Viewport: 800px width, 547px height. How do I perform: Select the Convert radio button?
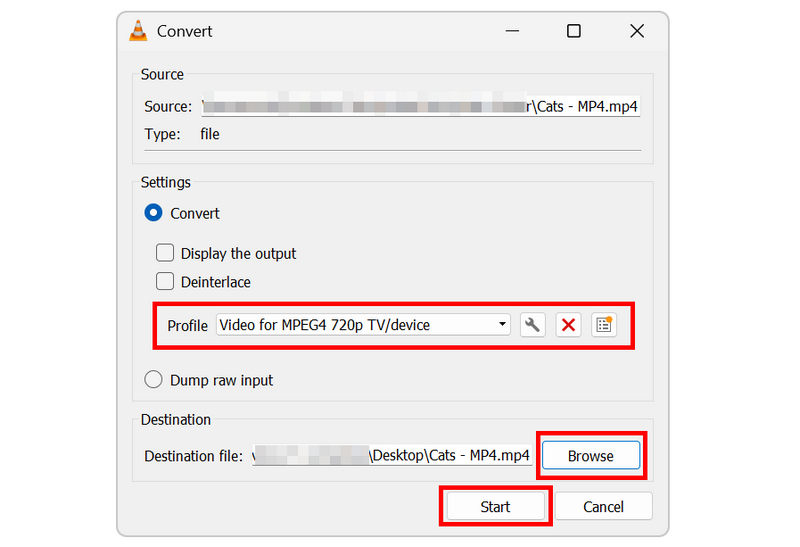(154, 213)
